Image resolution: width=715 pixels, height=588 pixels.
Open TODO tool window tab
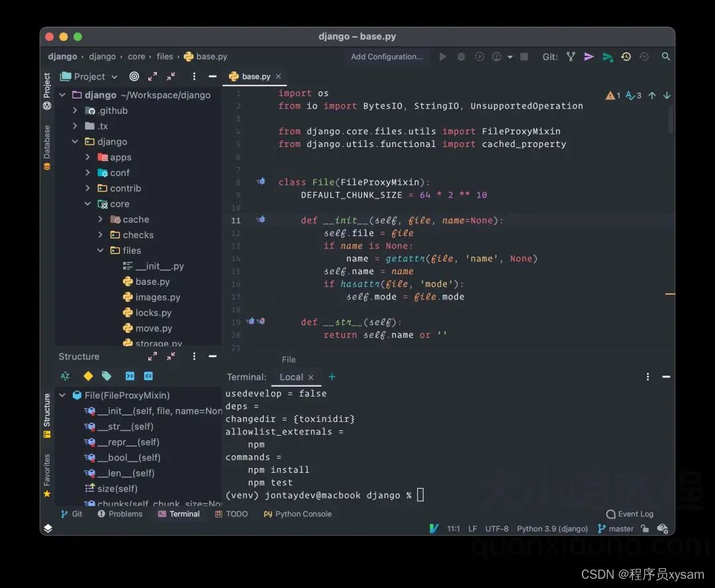click(231, 514)
